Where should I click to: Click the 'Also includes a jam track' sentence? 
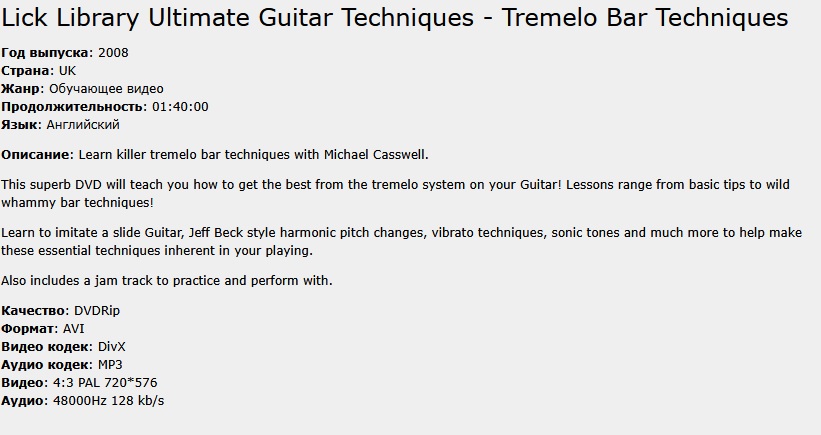coord(167,280)
